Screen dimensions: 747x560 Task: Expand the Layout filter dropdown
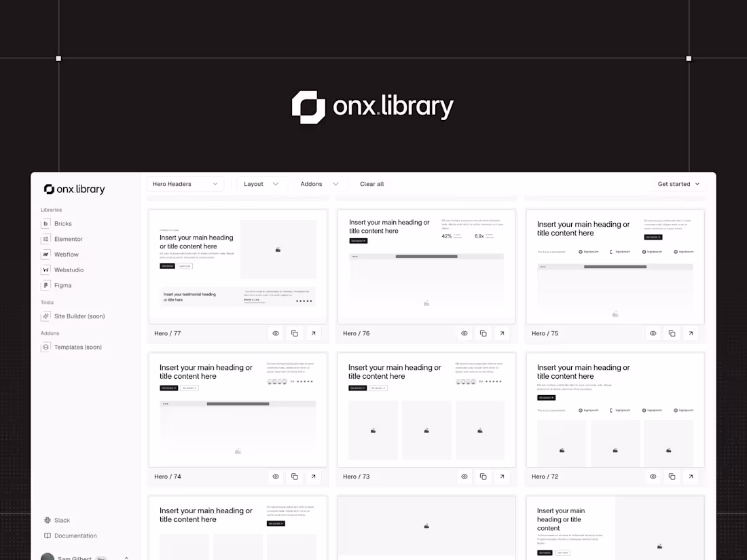point(261,183)
